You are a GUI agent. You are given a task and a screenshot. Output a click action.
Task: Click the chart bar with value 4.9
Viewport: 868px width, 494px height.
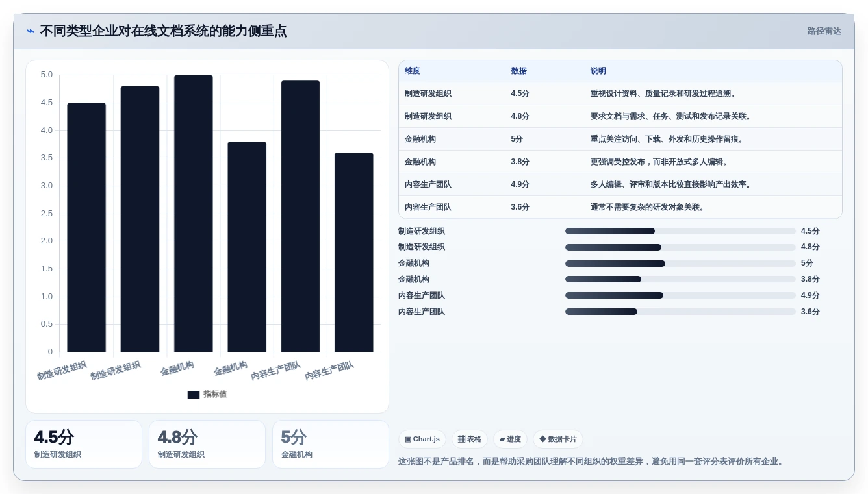[x=300, y=216]
